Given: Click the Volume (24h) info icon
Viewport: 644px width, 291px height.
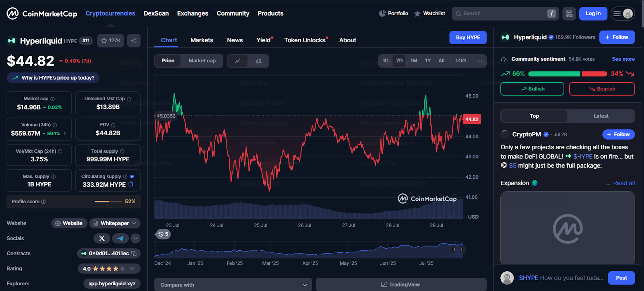Looking at the screenshot, I should [55, 125].
